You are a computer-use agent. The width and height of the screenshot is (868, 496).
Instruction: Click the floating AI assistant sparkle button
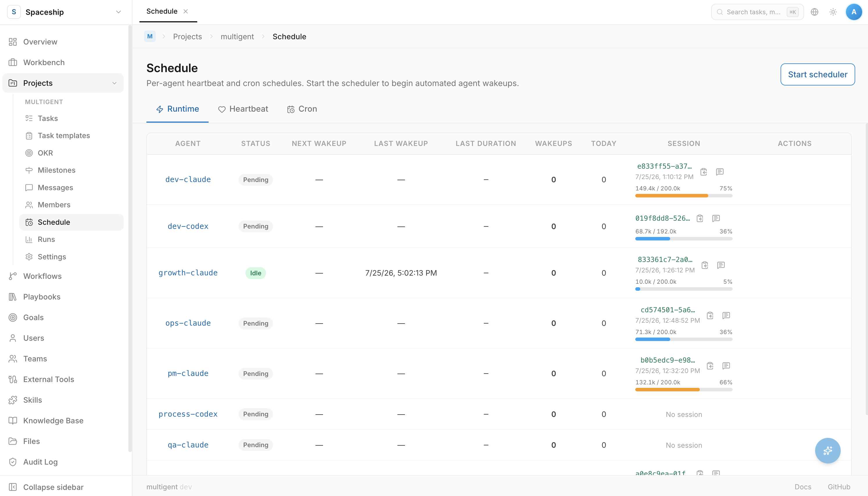pyautogui.click(x=828, y=450)
